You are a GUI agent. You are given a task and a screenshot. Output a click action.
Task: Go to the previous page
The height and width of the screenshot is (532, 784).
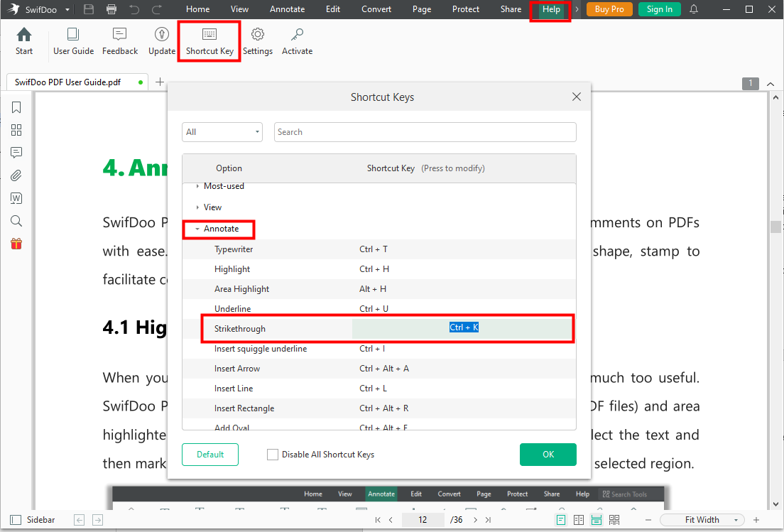point(391,520)
